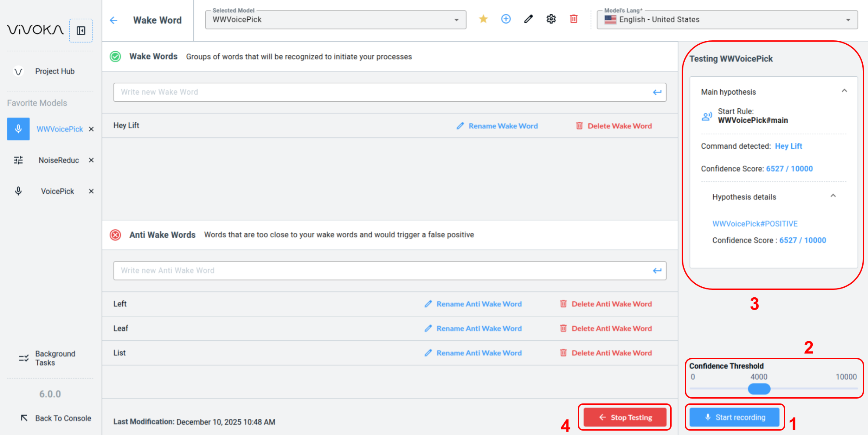Viewport: 868px width, 435px height.
Task: Click the add new model plus icon
Action: click(x=506, y=19)
